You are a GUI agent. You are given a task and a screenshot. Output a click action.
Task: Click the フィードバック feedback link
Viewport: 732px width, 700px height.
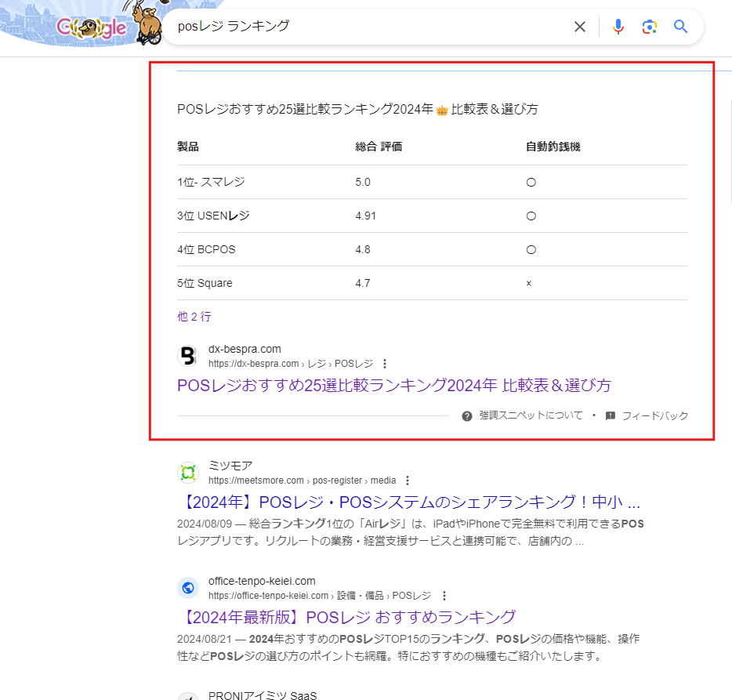tap(654, 415)
